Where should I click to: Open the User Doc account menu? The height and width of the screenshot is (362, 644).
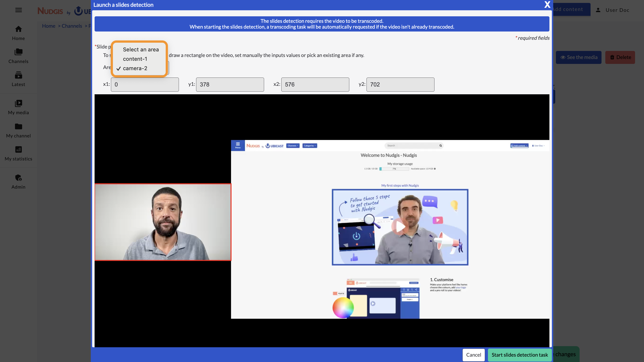coord(613,10)
